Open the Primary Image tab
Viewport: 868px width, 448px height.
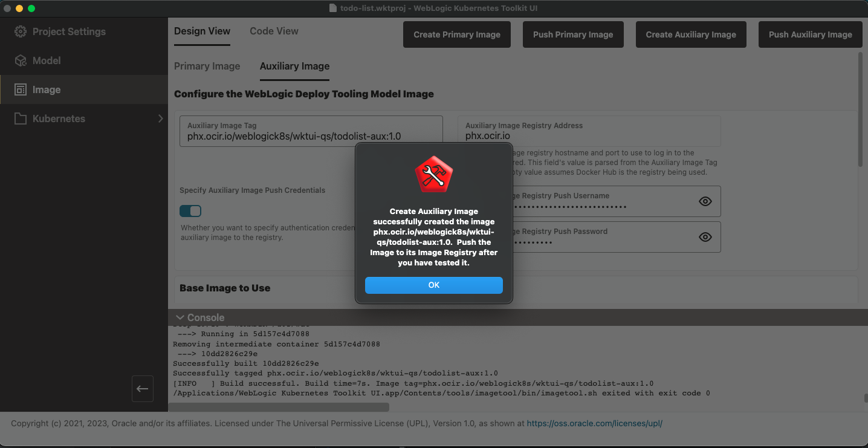pos(207,66)
